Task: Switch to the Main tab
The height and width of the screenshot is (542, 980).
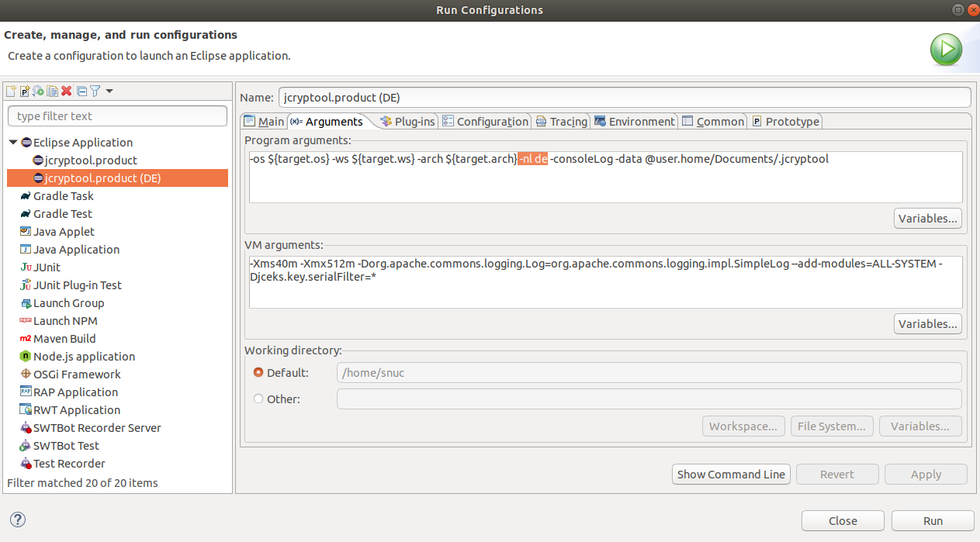Action: coord(264,122)
